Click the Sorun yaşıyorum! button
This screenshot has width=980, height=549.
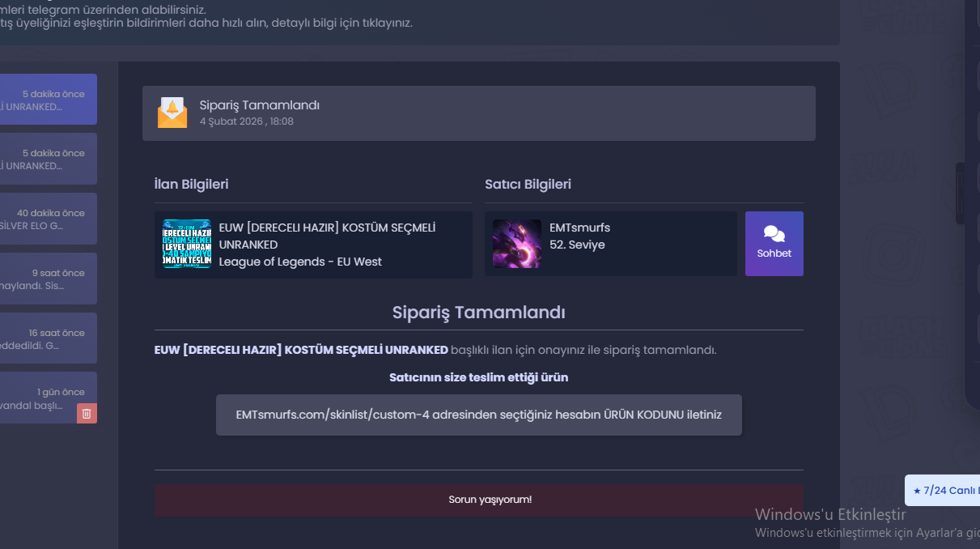[479, 500]
